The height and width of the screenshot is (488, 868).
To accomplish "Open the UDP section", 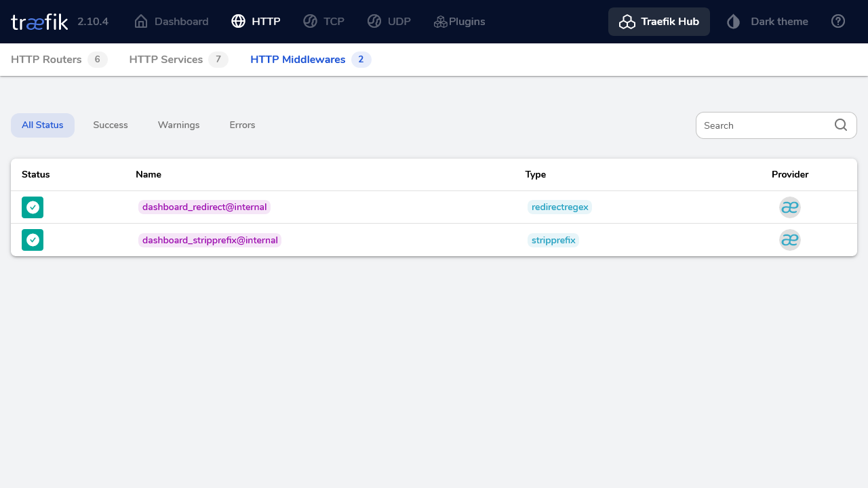I will pos(389,22).
